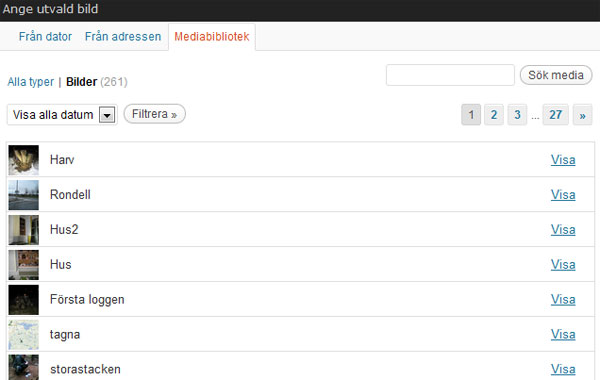
Task: Select the Mediabibliotek tab
Action: [x=212, y=37]
